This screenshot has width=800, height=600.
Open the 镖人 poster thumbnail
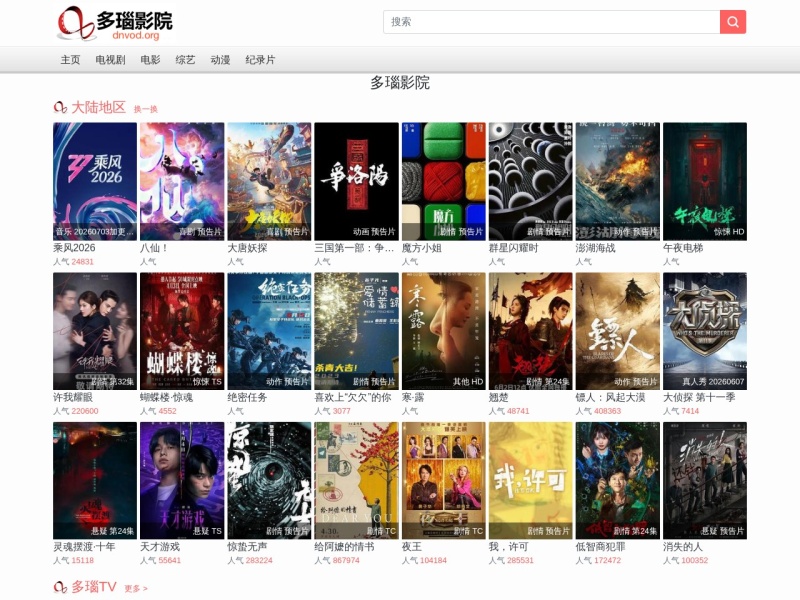click(618, 331)
